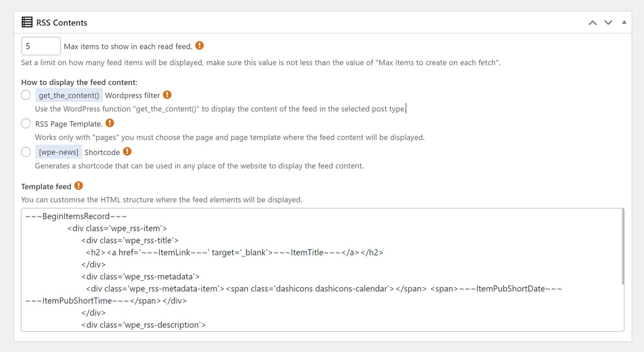
Task: Click the RSS Contents panel title
Action: pos(62,23)
